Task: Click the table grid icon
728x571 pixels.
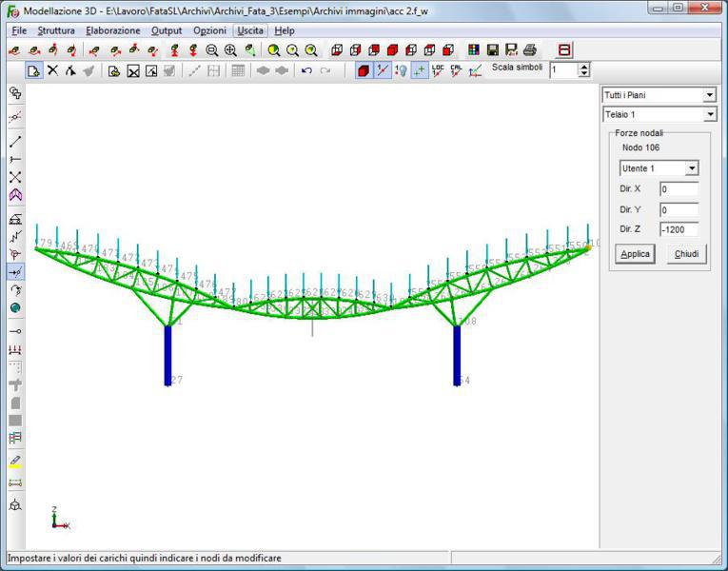Action: click(238, 70)
